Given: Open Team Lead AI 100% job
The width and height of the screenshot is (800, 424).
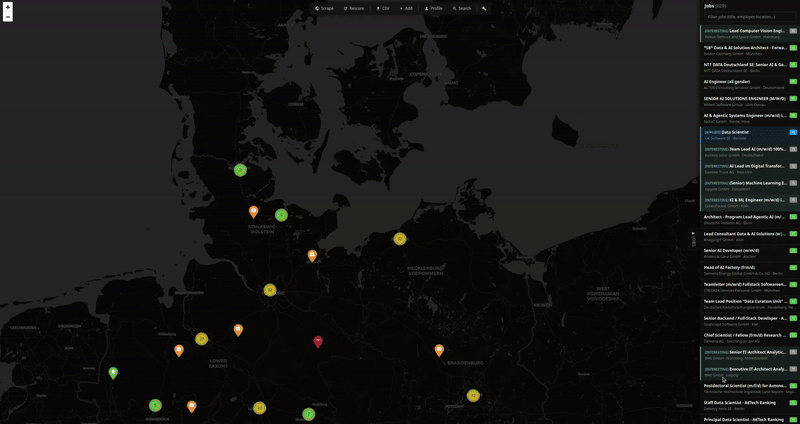Looking at the screenshot, I should coord(749,152).
